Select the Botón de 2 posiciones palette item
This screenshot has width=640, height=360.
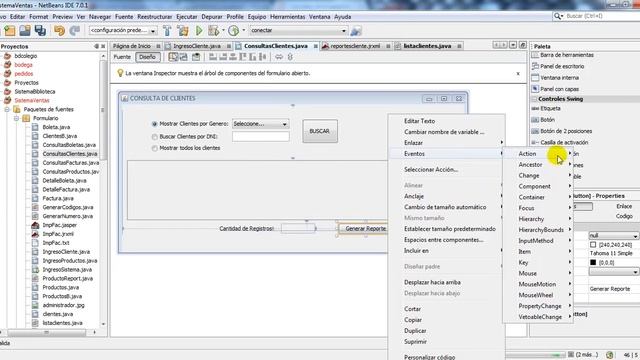pos(566,131)
